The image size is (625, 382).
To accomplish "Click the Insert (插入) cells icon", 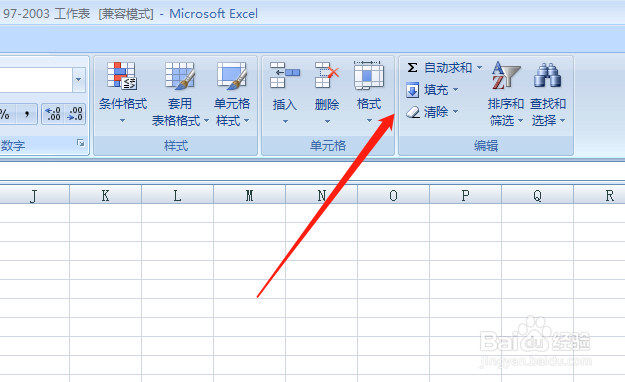I will [285, 75].
